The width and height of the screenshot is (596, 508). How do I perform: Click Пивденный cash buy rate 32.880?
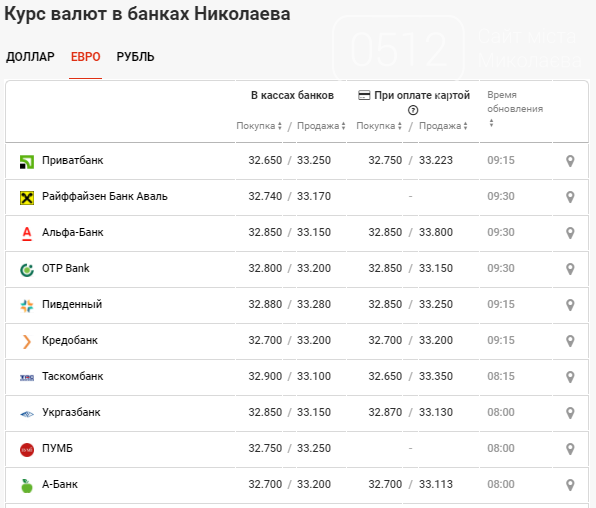coord(265,305)
